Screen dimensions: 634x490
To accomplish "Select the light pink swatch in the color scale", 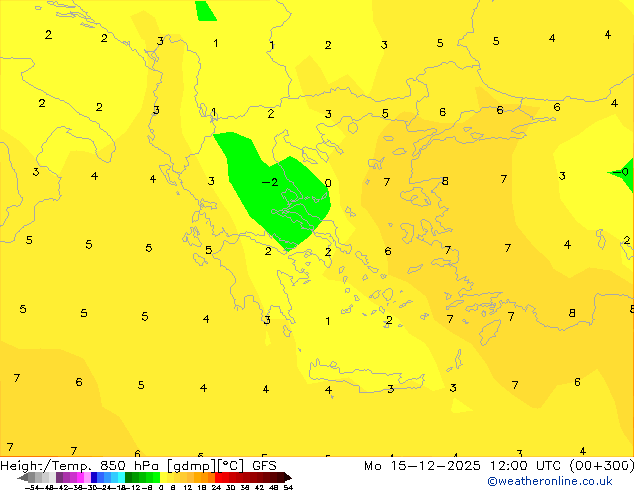I will 87,477.
